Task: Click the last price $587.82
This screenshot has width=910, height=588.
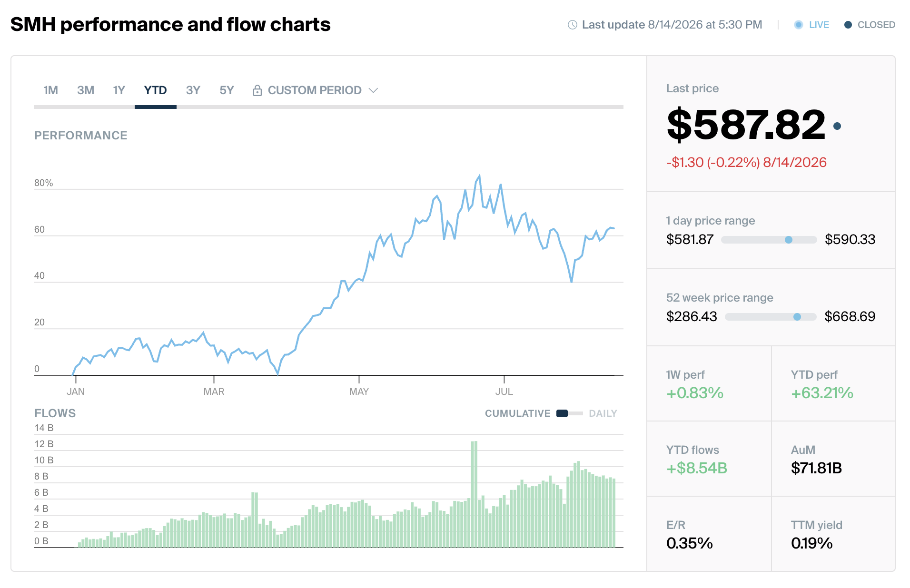Action: (746, 125)
